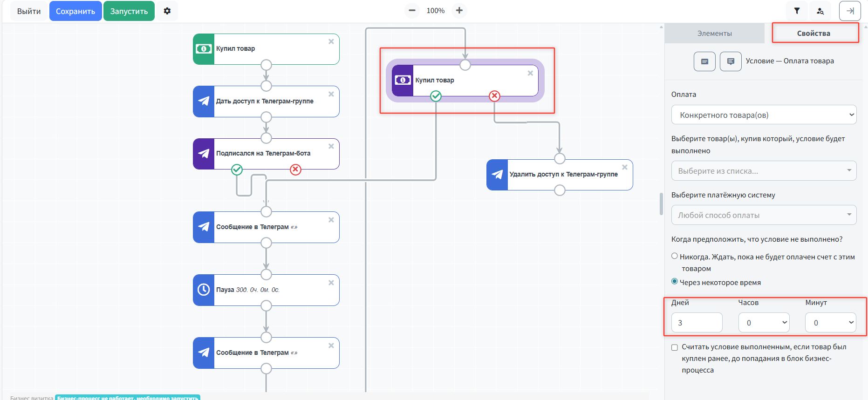This screenshot has height=400, width=868.
Task: Click into the Дней input field
Action: point(697,323)
